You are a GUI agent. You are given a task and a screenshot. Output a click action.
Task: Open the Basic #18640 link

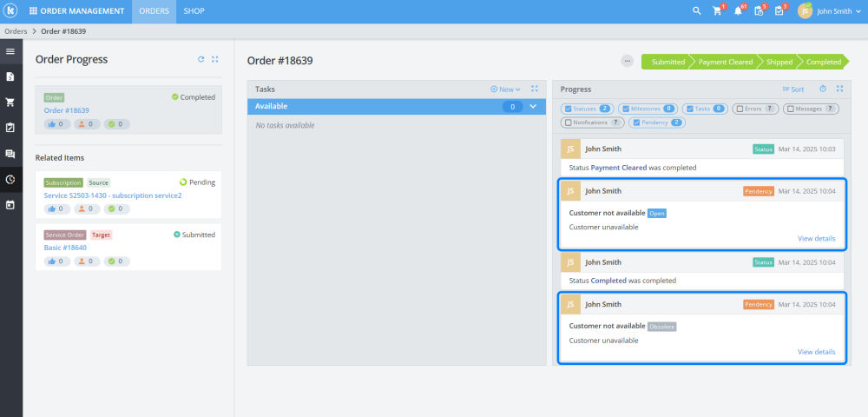[x=65, y=248]
